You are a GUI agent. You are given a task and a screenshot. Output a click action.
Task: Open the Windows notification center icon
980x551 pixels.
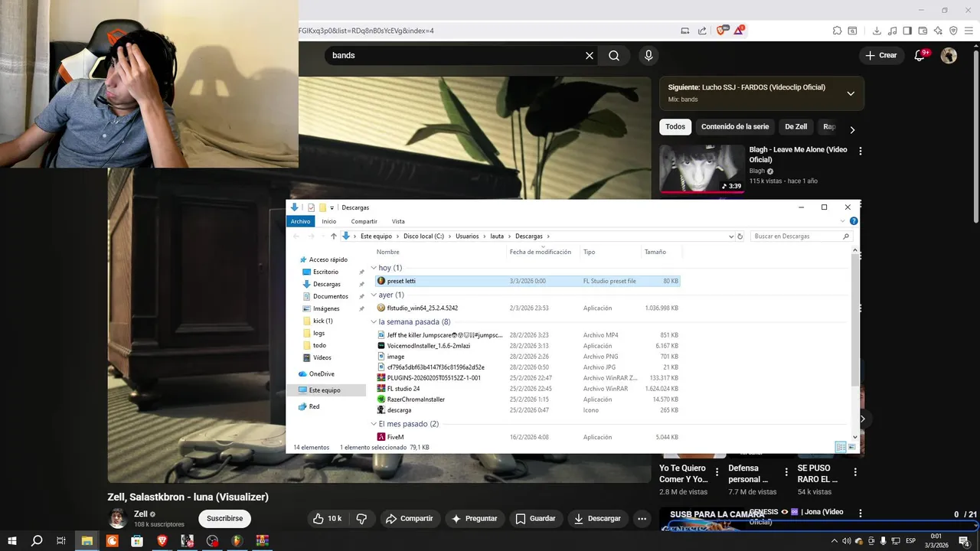964,541
